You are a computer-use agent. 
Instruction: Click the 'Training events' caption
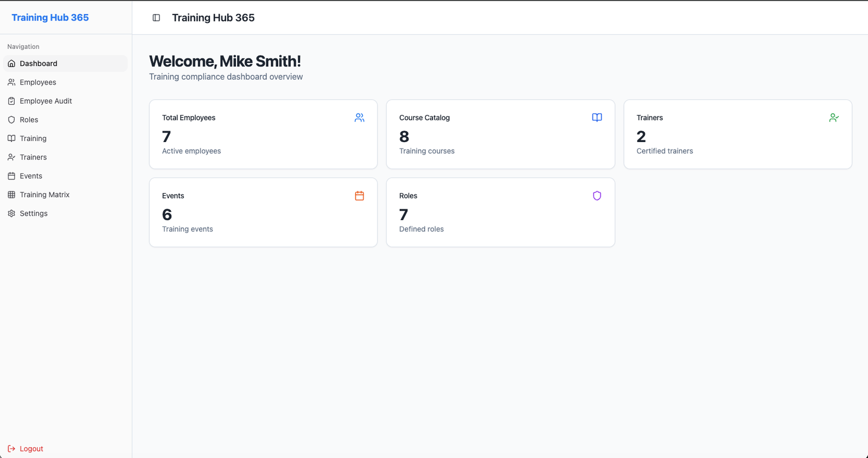(x=187, y=229)
